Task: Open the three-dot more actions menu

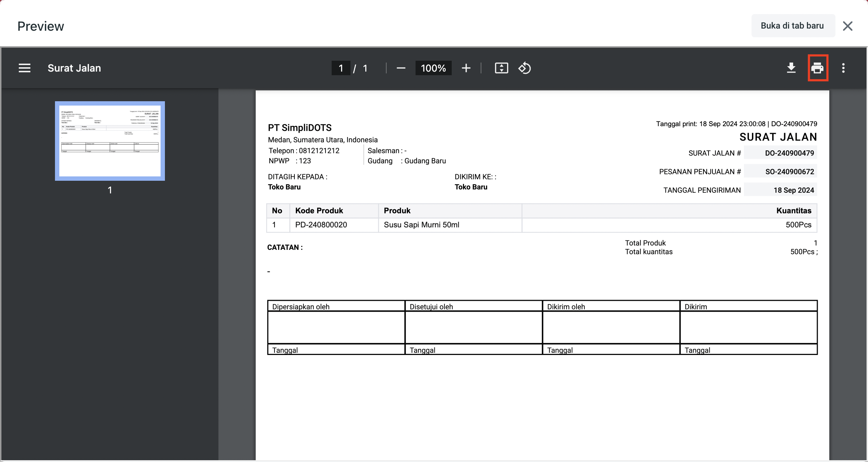Action: [x=843, y=68]
